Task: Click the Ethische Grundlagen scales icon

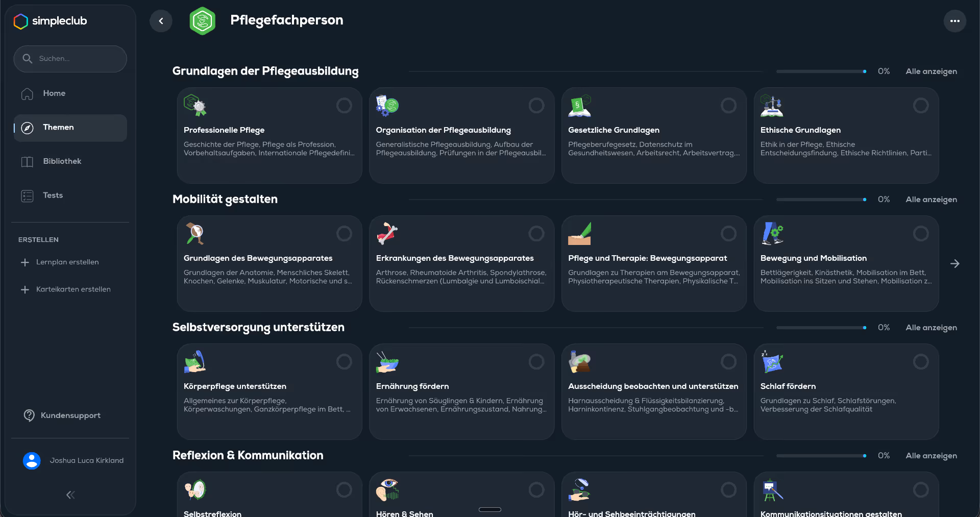Action: pos(772,106)
